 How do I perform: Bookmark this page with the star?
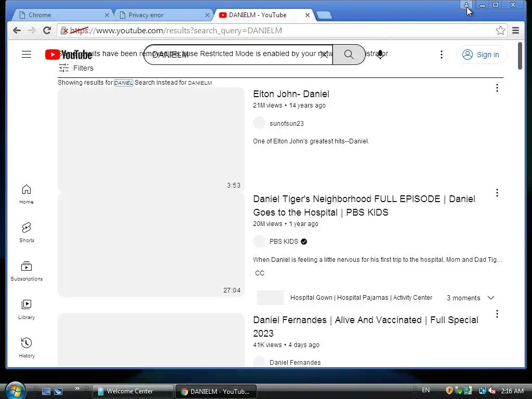[500, 31]
